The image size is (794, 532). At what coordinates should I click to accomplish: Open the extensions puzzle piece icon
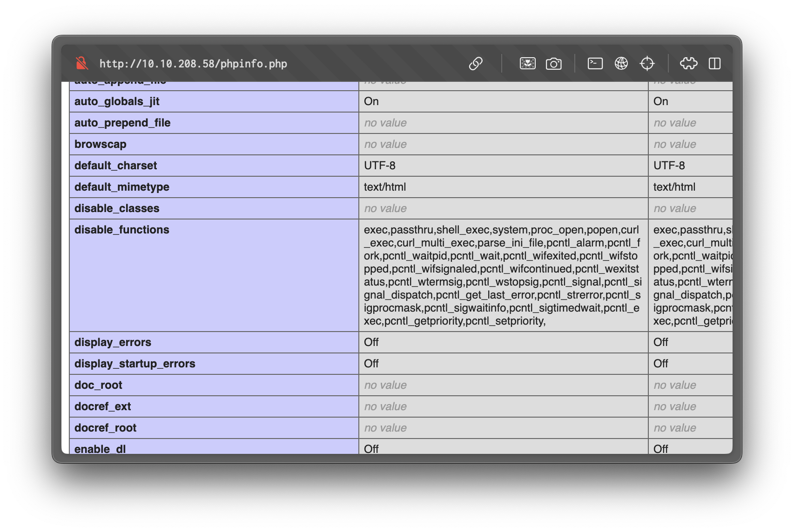[x=688, y=63]
